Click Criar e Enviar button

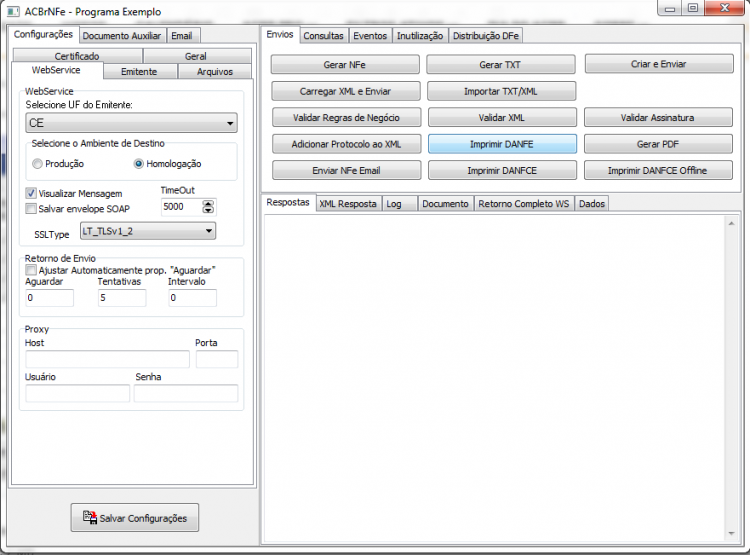click(659, 64)
